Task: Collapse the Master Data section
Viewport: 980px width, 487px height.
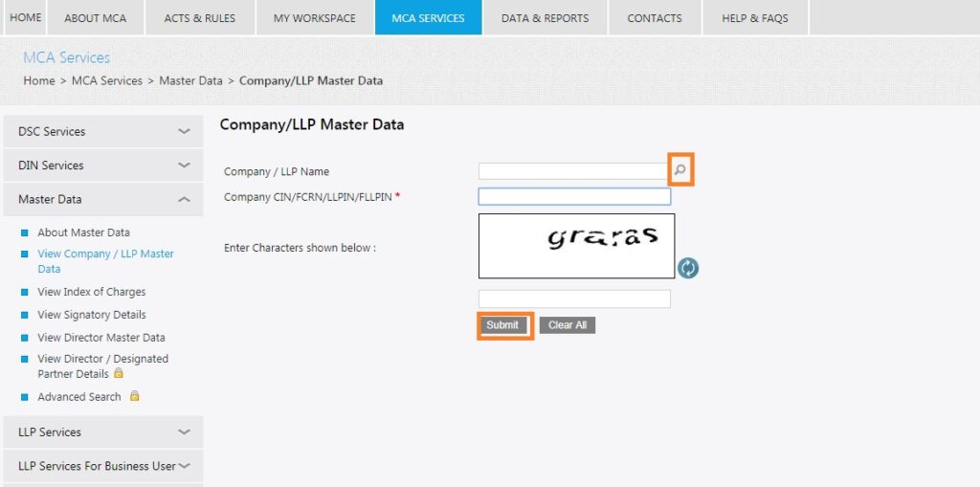Action: coord(103,199)
